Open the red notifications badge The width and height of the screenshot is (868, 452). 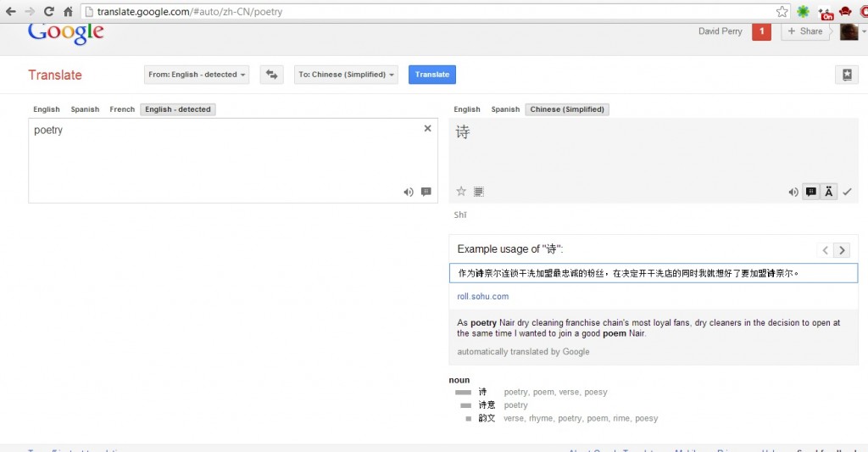pyautogui.click(x=762, y=31)
